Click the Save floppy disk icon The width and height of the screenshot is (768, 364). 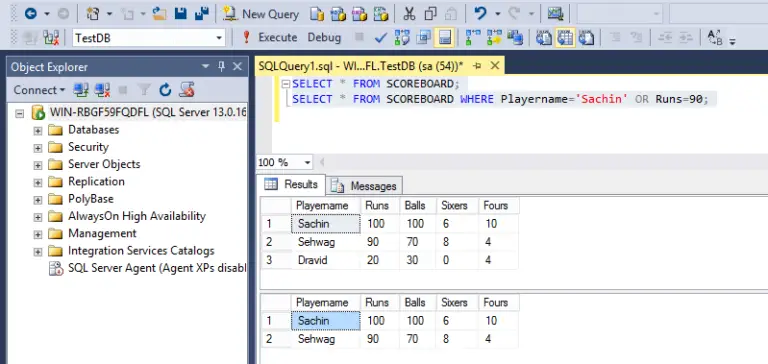point(181,14)
